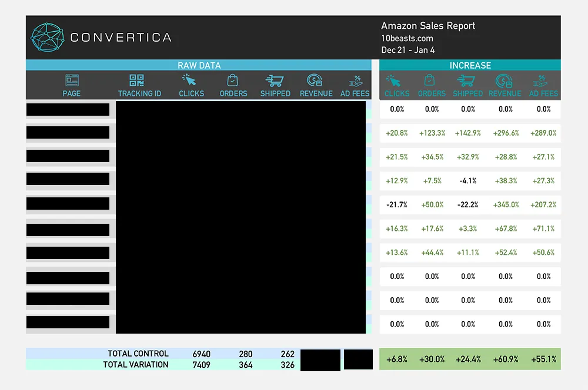This screenshot has height=390, width=588.
Task: Select the 280 total control orders
Action: (x=246, y=354)
